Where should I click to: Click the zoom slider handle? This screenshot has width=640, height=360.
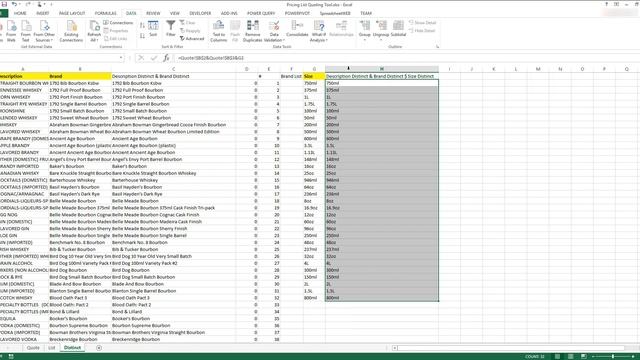pos(613,356)
